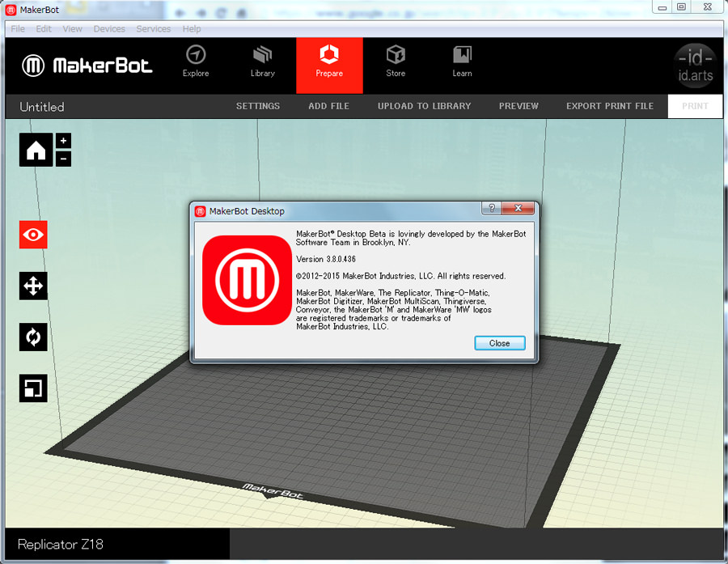Click EXPORT PRINT FILE
728x564 pixels.
coord(610,106)
